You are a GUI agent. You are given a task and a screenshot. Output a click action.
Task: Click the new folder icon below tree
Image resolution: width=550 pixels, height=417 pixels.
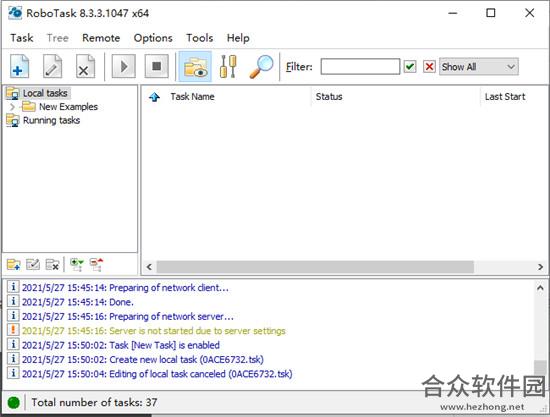(14, 264)
